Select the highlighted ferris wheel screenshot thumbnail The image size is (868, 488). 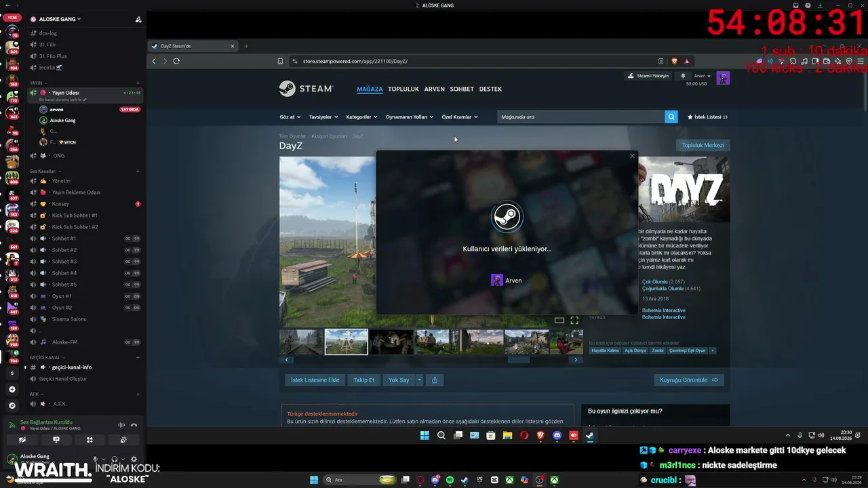(347, 342)
